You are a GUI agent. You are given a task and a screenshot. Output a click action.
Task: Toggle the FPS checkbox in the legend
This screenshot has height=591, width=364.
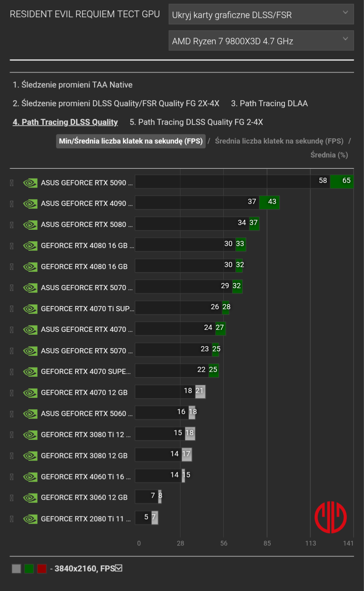(118, 568)
